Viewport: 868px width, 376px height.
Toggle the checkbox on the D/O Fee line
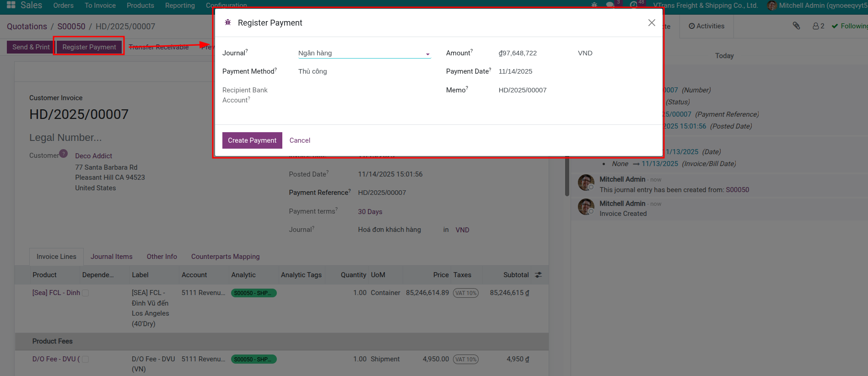pos(86,360)
